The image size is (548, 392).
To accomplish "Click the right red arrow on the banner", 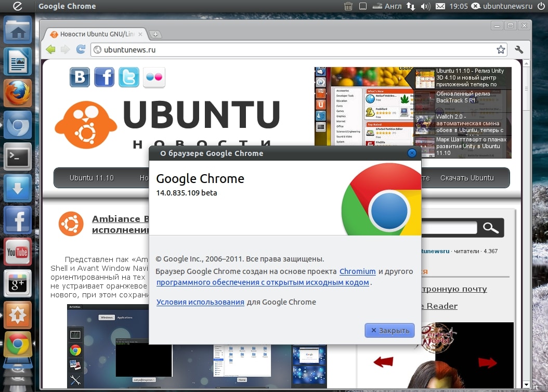I will [x=487, y=362].
